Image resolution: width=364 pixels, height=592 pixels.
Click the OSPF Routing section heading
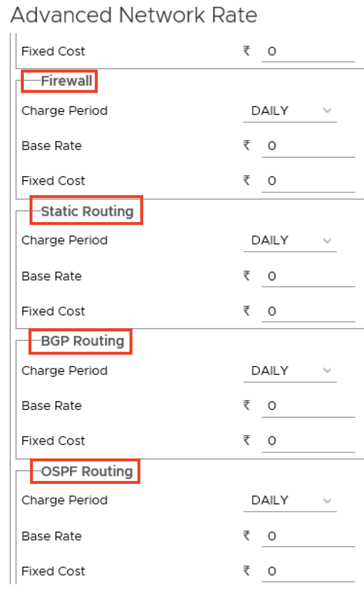click(x=87, y=471)
